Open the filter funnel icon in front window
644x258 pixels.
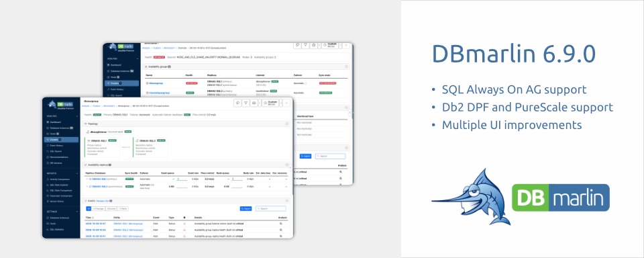point(246,103)
